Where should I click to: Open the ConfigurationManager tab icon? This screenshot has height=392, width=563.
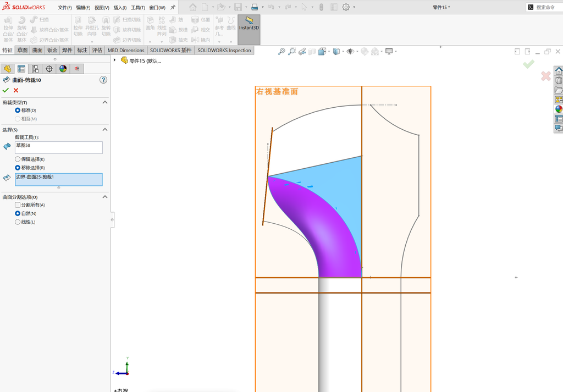click(x=35, y=69)
